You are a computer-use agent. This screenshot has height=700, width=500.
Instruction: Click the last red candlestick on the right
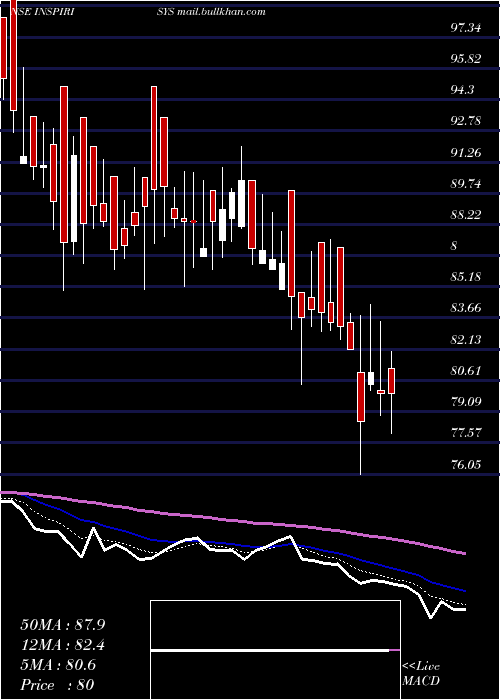(392, 381)
